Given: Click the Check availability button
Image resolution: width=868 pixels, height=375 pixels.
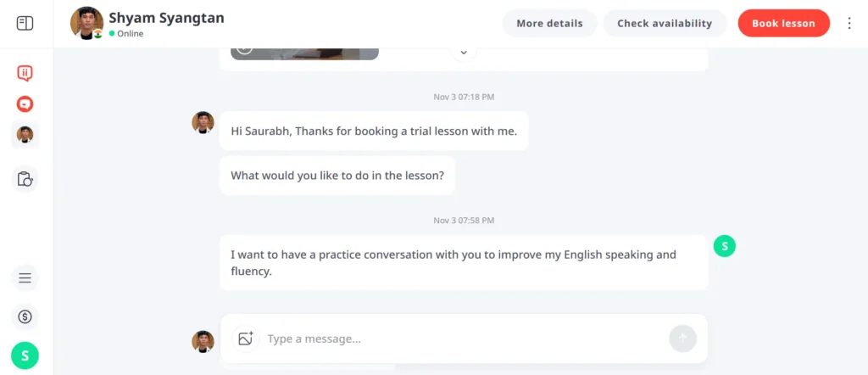Looking at the screenshot, I should [x=665, y=24].
